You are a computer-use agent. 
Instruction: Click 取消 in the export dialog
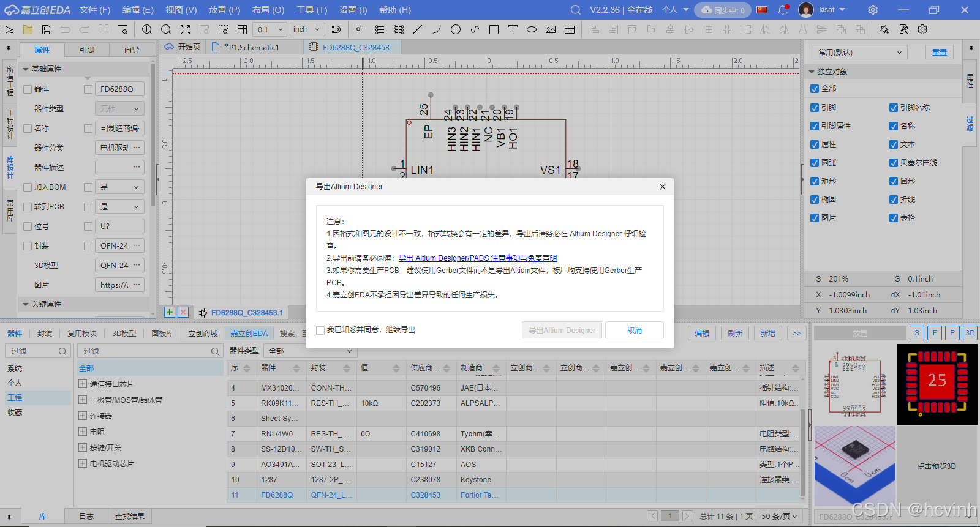pos(635,330)
